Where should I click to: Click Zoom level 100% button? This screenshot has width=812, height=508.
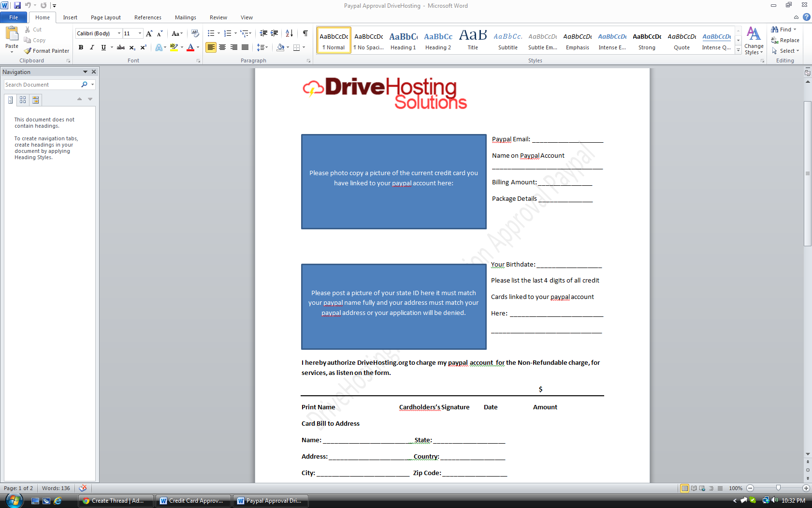coord(736,488)
